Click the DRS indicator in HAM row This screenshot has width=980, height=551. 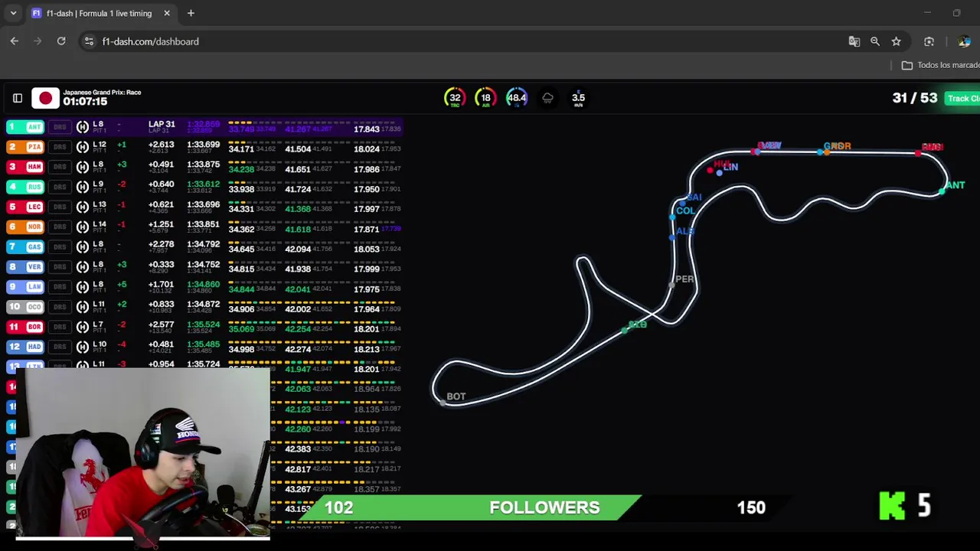click(60, 167)
